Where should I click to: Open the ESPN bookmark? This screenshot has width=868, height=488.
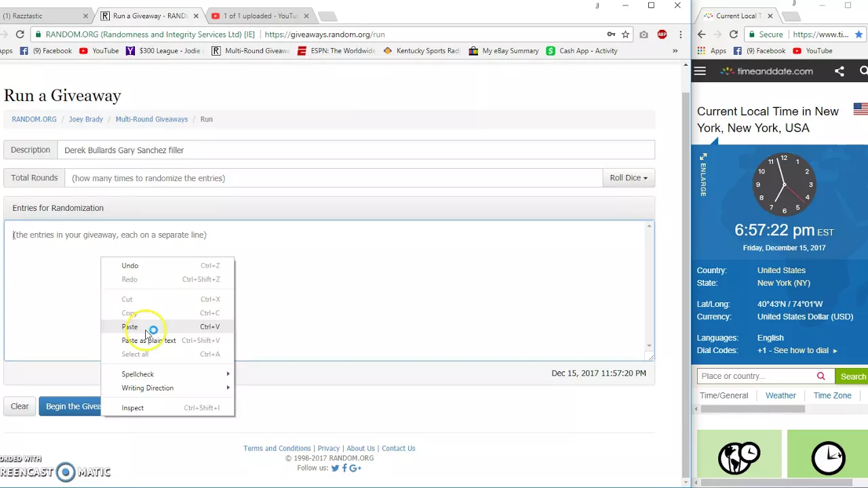[336, 51]
